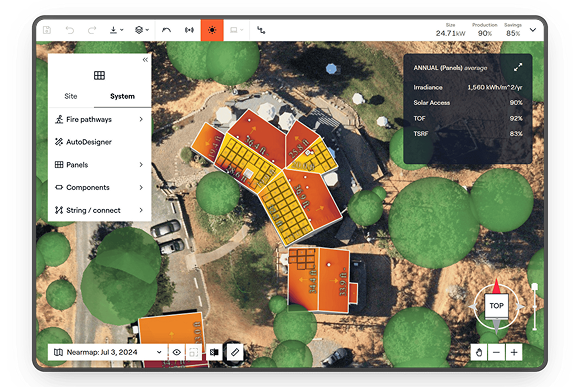Expand the Panels chevron
The image size is (580, 387).
[x=141, y=165]
